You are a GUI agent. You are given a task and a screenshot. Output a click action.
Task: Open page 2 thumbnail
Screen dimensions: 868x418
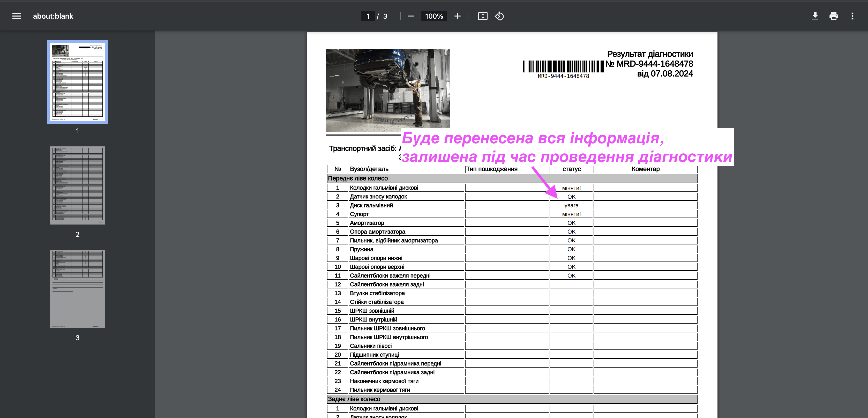(x=78, y=185)
